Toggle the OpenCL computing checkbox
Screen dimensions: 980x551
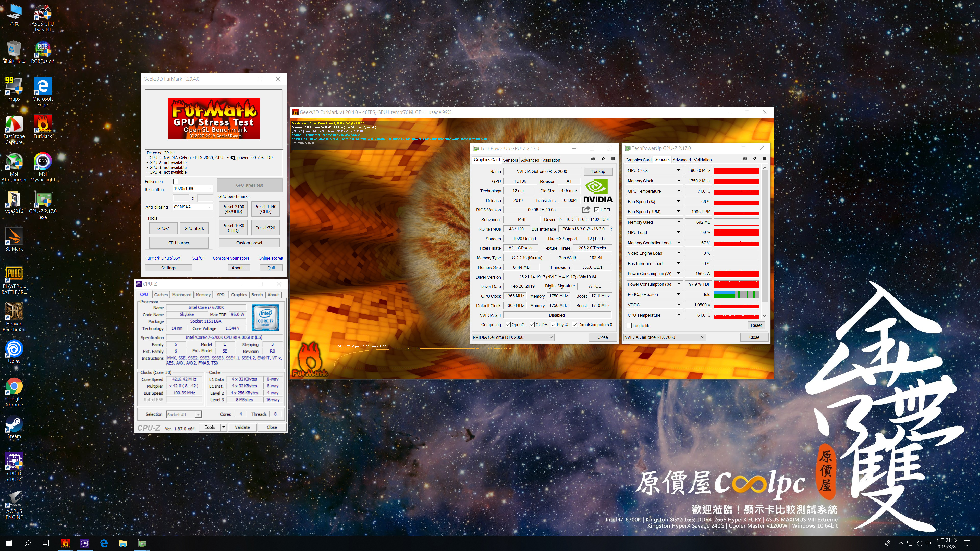[508, 325]
